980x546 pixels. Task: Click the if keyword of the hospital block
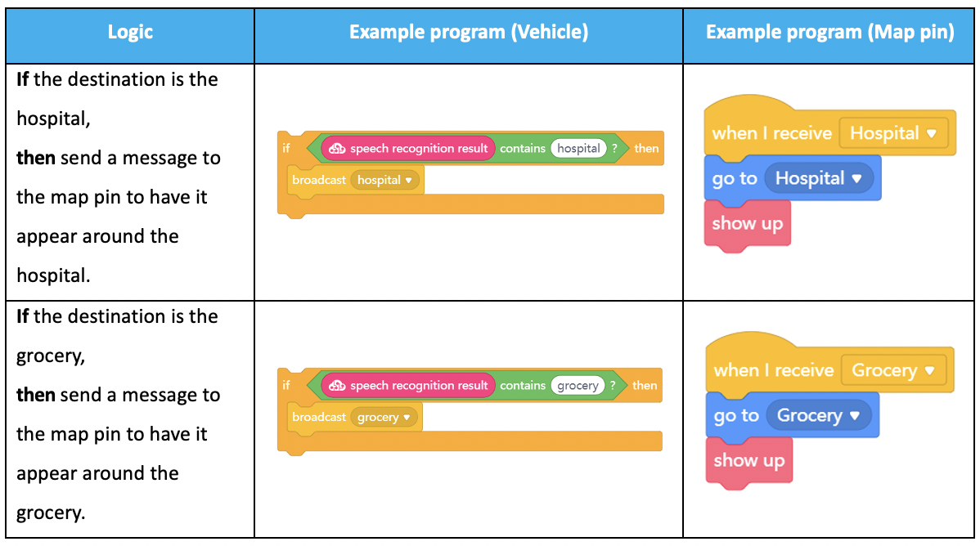pos(286,149)
